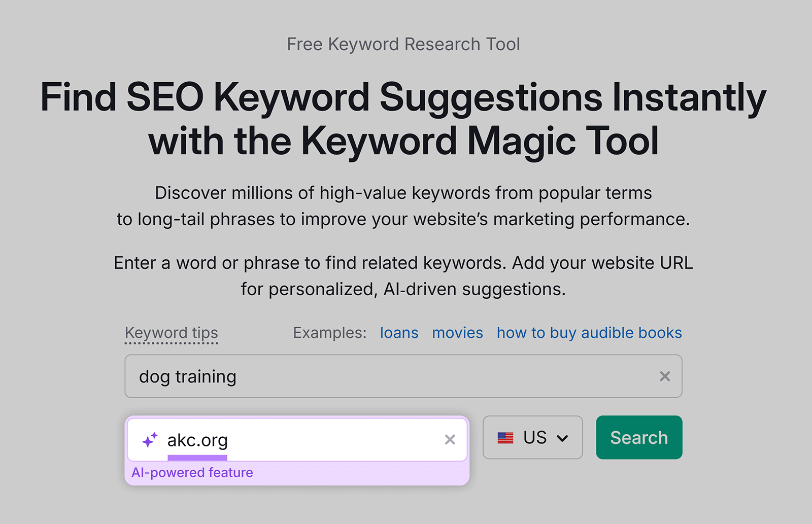Image resolution: width=812 pixels, height=524 pixels.
Task: Change the country from the US dropdown
Action: 532,437
